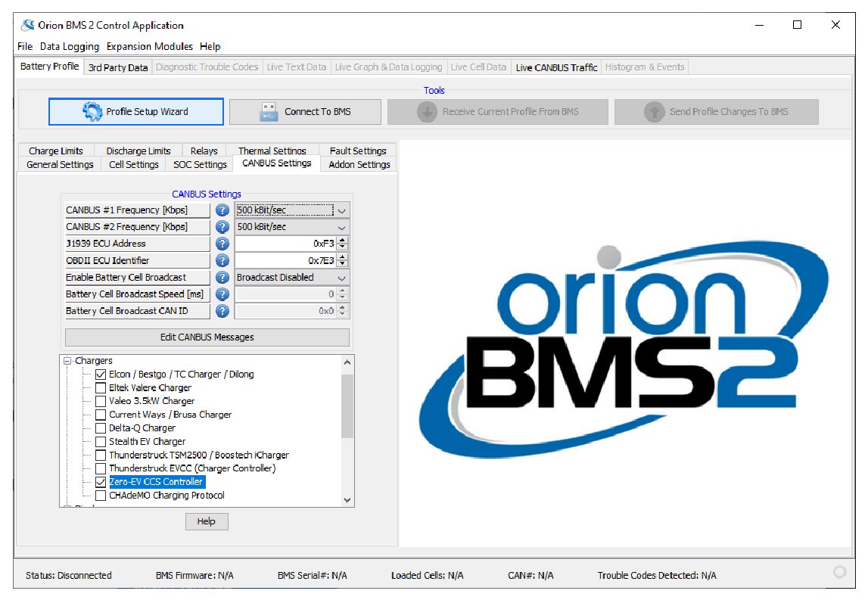Collapse the Chargers tree node
The height and width of the screenshot is (600, 868).
67,361
